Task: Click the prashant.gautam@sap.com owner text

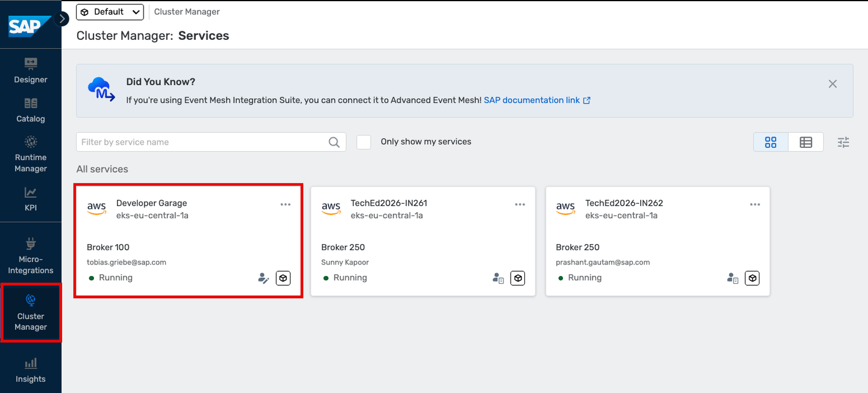Action: [603, 262]
